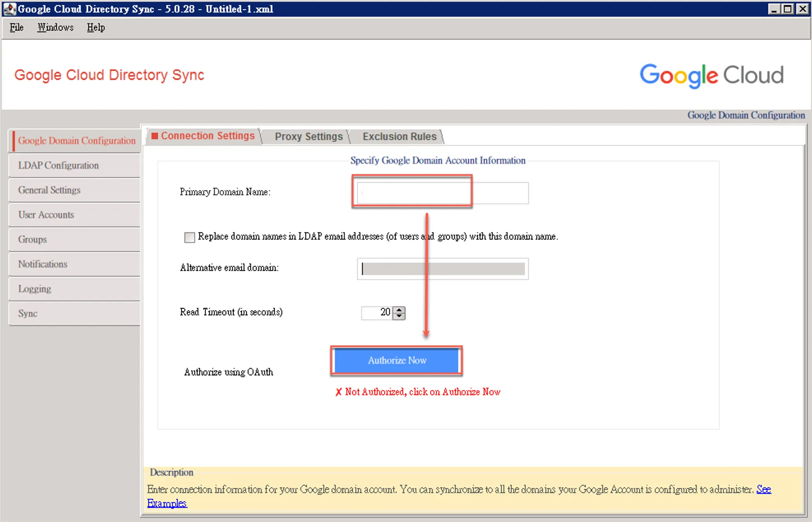
Task: Open User Accounts section
Action: pyautogui.click(x=75, y=215)
